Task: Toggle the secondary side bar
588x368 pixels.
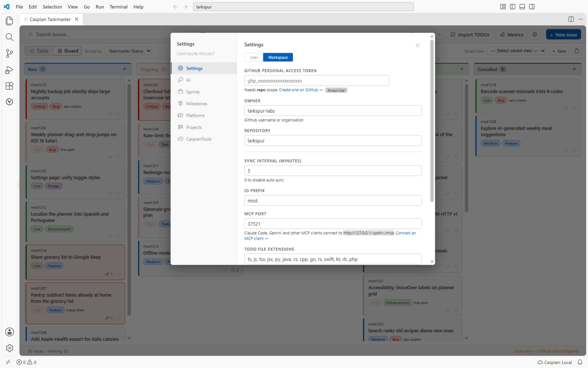Action: coord(532,7)
